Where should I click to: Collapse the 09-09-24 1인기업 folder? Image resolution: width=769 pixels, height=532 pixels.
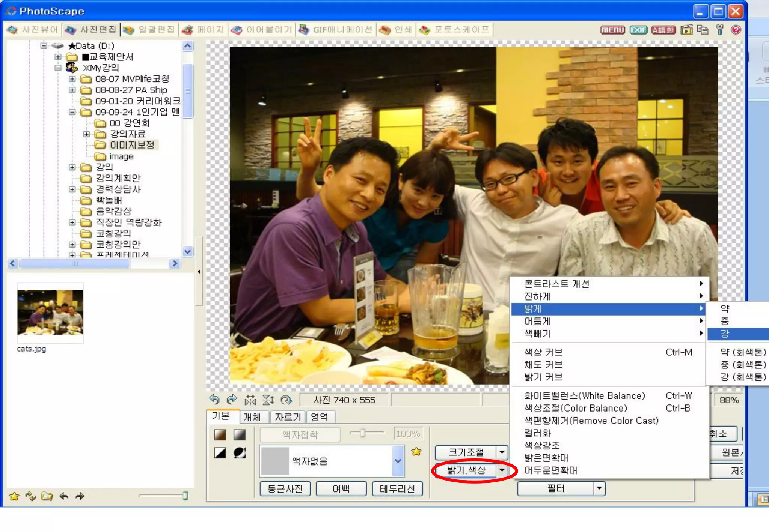[72, 112]
